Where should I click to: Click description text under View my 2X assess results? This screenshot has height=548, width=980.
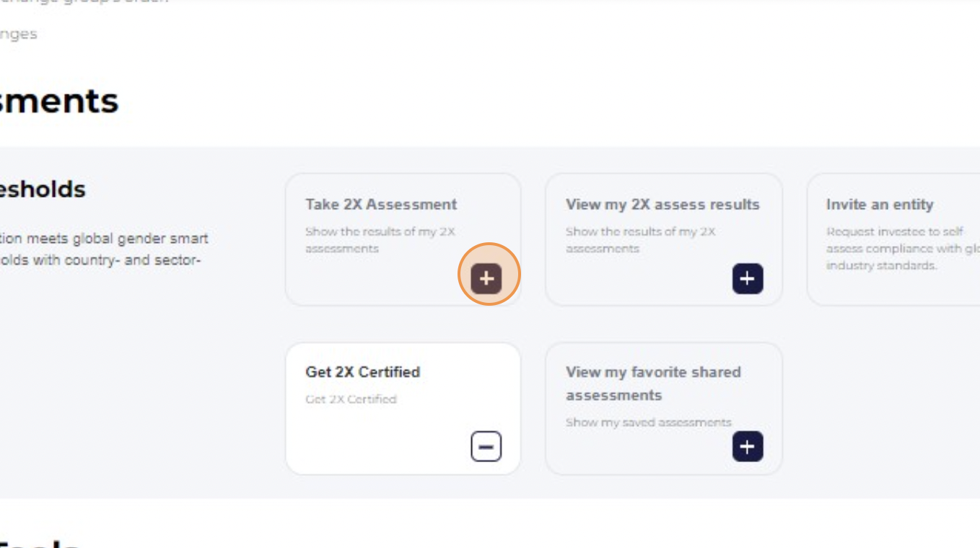pos(641,240)
